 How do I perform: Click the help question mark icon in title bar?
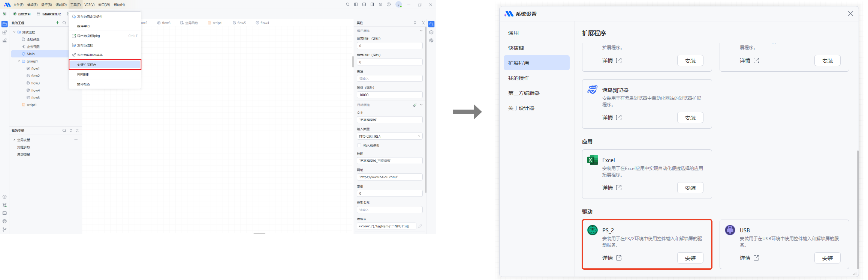(389, 5)
